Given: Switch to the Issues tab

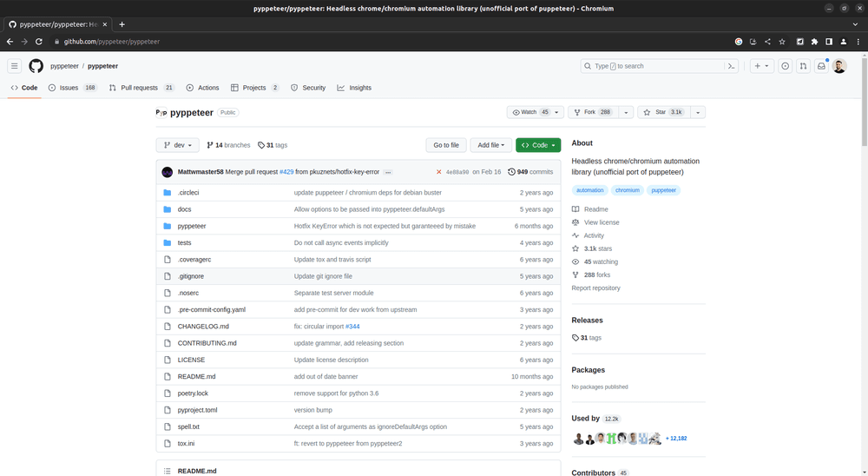Looking at the screenshot, I should point(73,88).
